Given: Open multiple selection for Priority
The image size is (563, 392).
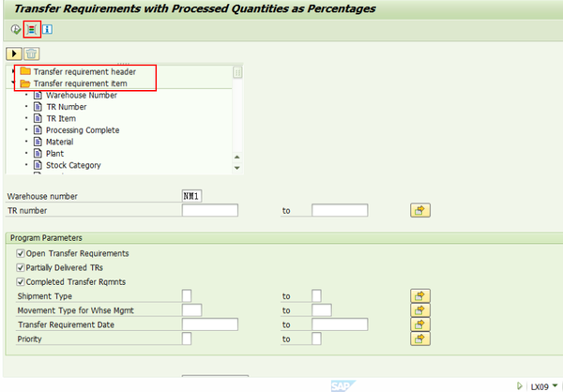Looking at the screenshot, I should (420, 339).
